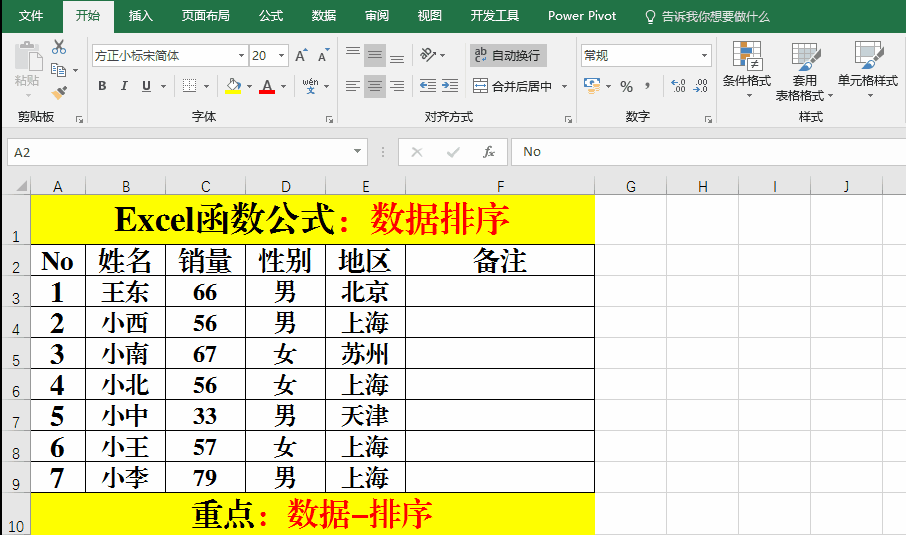Select the Format Painter brush

[x=59, y=93]
